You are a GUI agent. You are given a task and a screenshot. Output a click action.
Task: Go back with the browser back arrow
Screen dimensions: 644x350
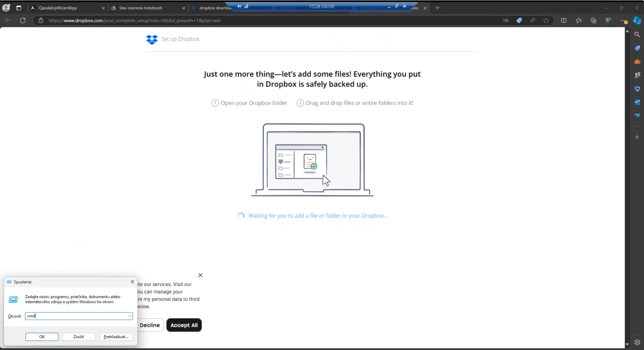8,21
